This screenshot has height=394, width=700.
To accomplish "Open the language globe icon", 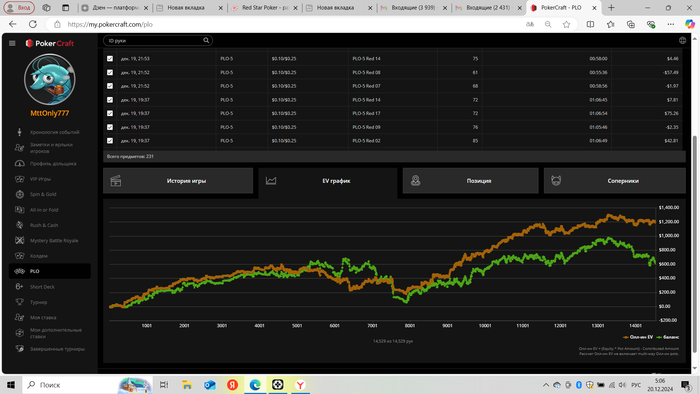I will click(x=683, y=41).
